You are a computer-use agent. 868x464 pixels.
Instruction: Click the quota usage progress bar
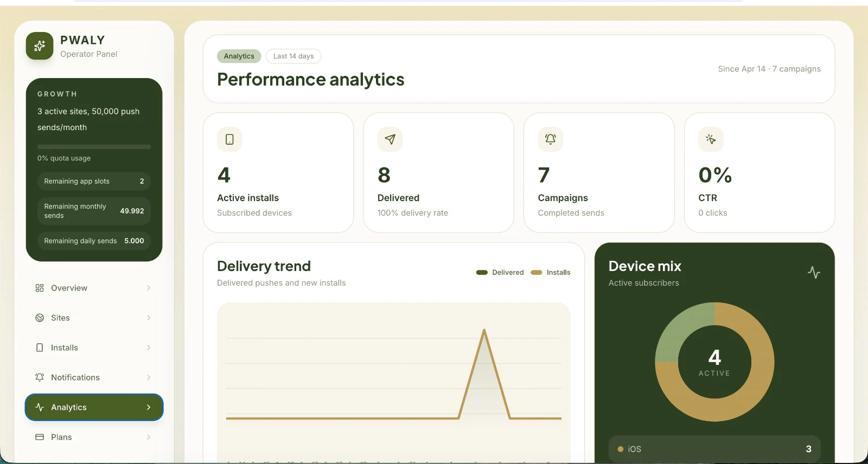tap(94, 146)
